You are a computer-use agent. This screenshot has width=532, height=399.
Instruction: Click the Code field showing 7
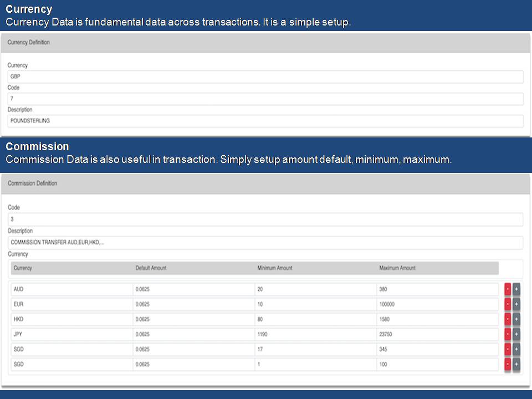pos(265,99)
